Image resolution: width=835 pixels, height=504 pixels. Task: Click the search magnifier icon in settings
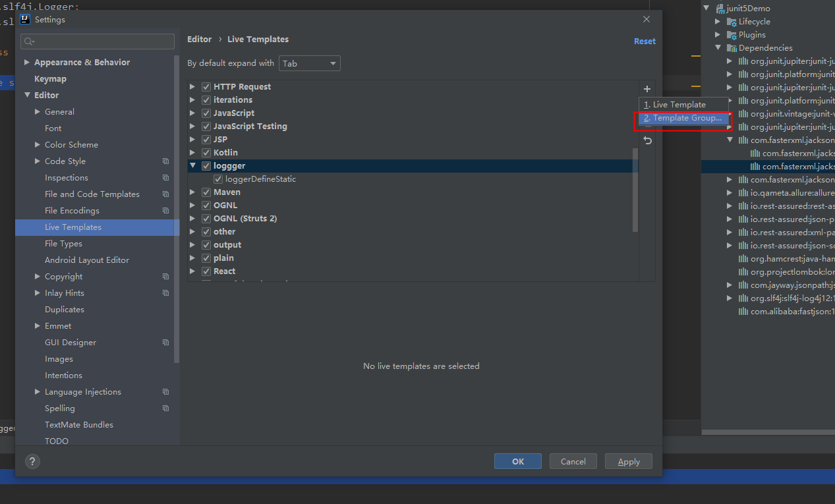pyautogui.click(x=28, y=42)
